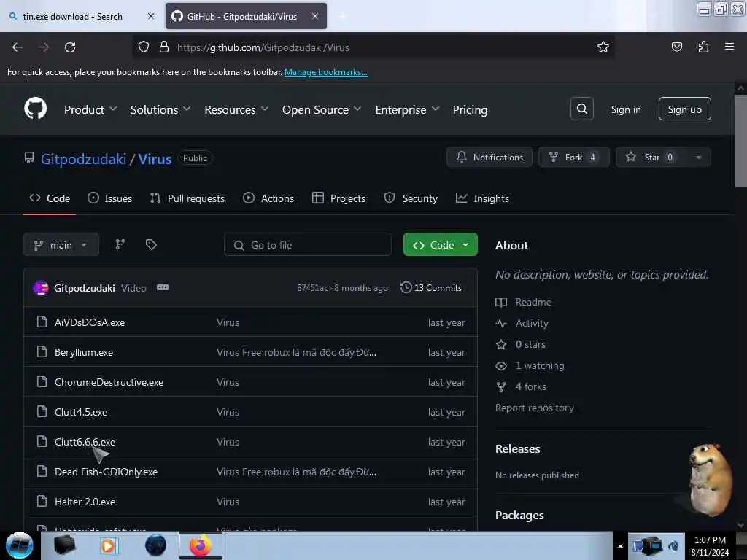Expand commit message ellipsis icon

click(x=163, y=287)
